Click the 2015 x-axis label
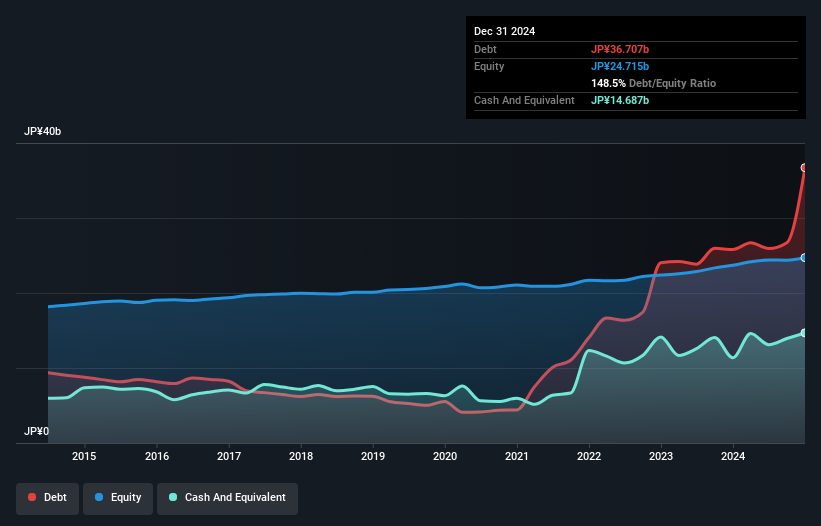821x526 pixels. 84,456
